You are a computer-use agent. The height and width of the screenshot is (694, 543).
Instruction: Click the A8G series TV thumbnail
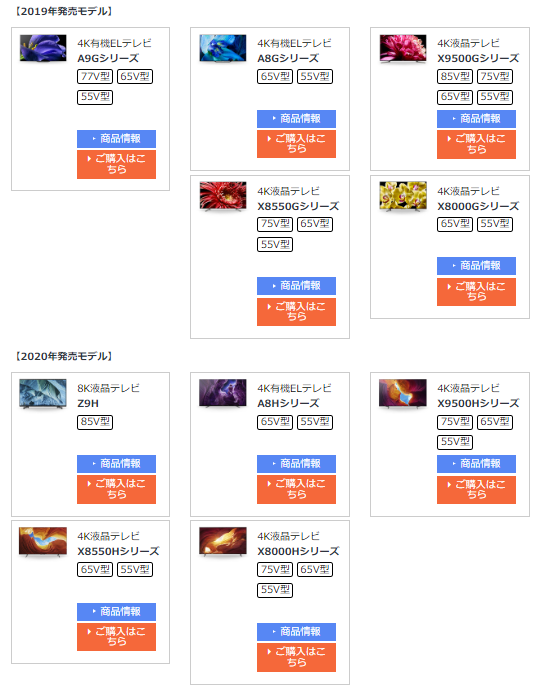coord(223,48)
